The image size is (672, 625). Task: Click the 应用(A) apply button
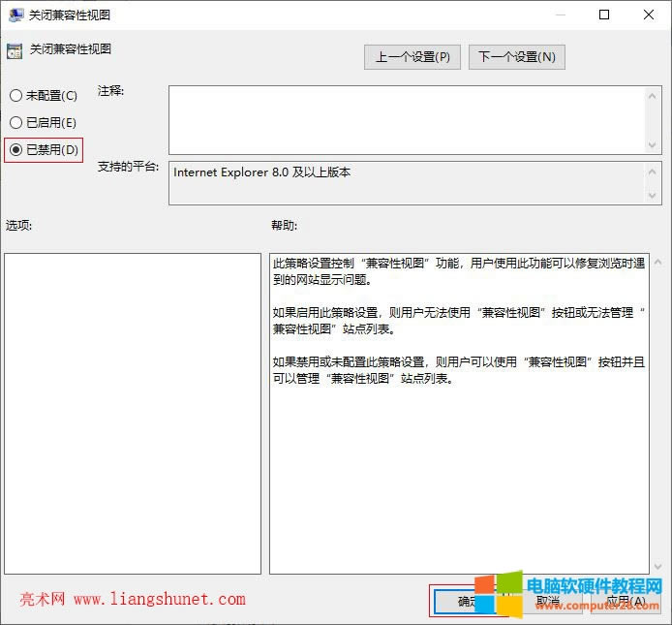tap(626, 602)
